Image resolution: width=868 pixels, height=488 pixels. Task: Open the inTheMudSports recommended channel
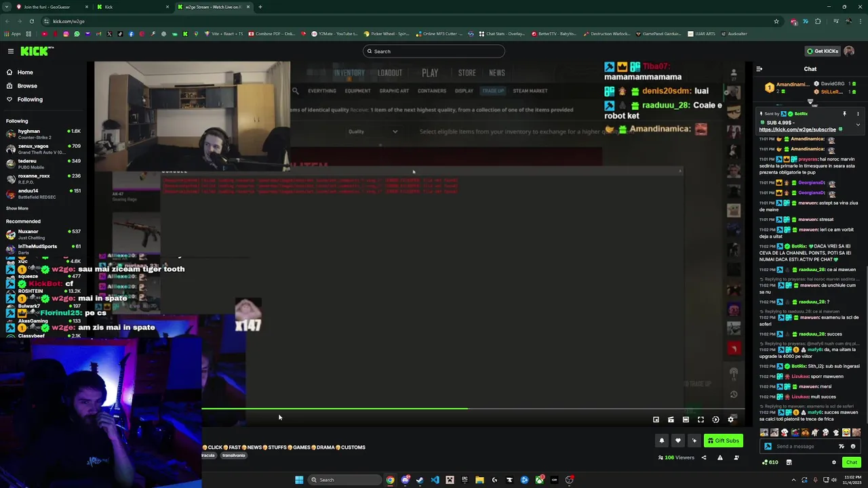click(43, 249)
